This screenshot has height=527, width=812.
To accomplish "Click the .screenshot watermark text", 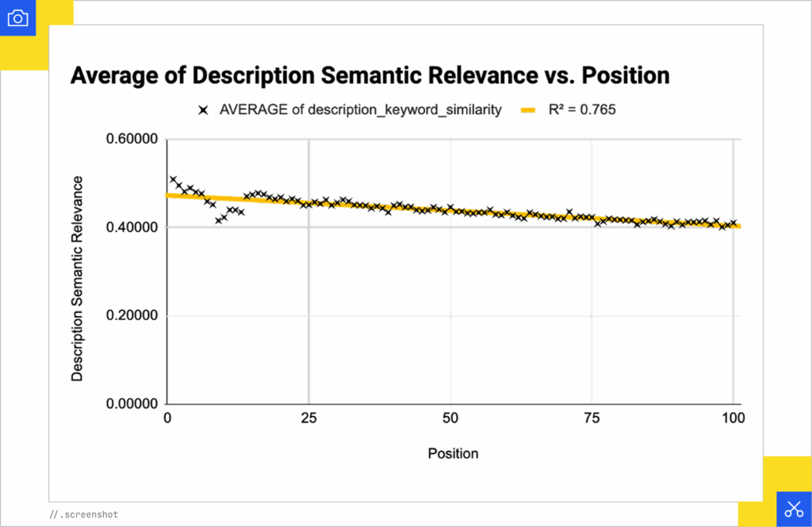I will tap(83, 514).
